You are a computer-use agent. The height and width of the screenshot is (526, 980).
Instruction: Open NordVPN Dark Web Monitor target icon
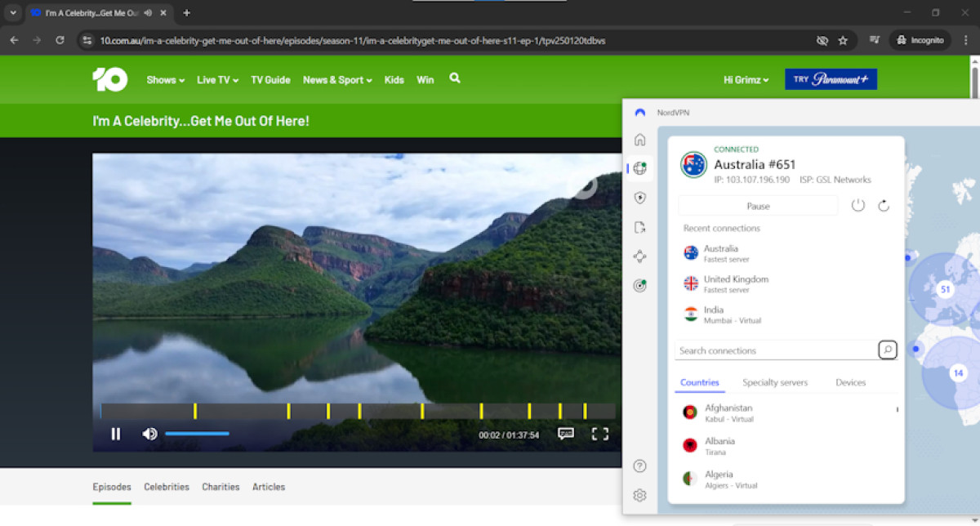[639, 286]
